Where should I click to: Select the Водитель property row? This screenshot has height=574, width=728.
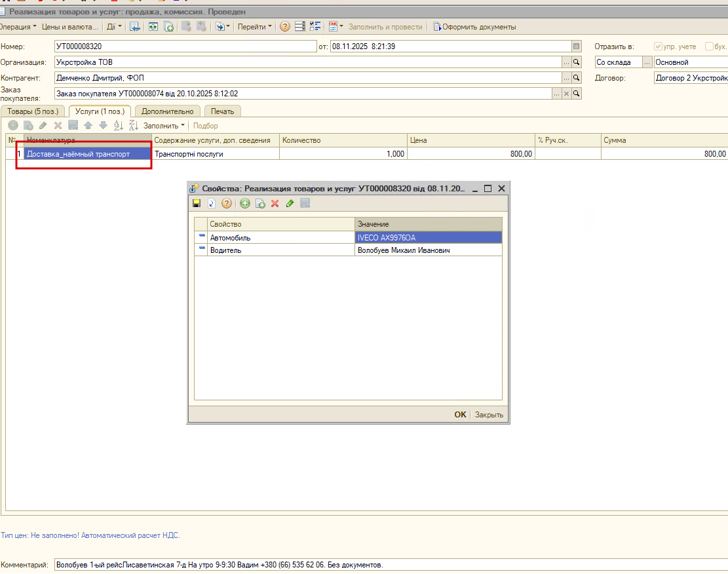pos(348,250)
